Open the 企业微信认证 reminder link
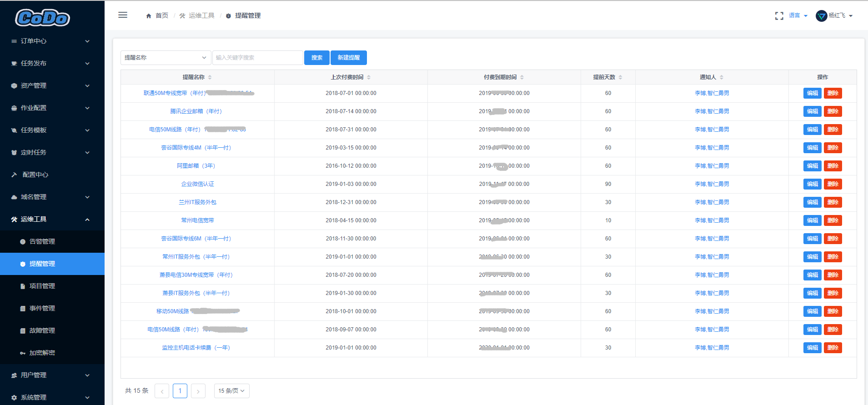 (x=197, y=184)
